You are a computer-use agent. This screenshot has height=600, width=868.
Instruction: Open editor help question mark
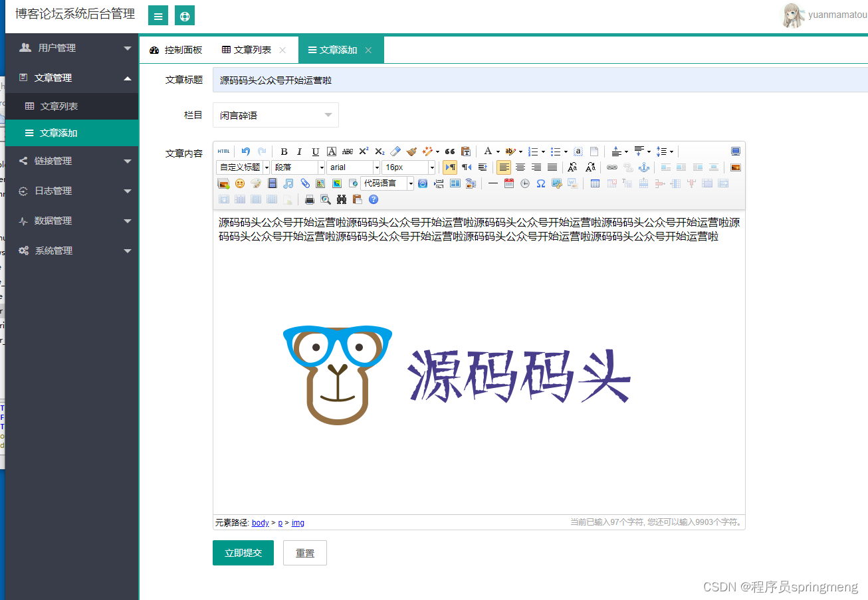(374, 199)
